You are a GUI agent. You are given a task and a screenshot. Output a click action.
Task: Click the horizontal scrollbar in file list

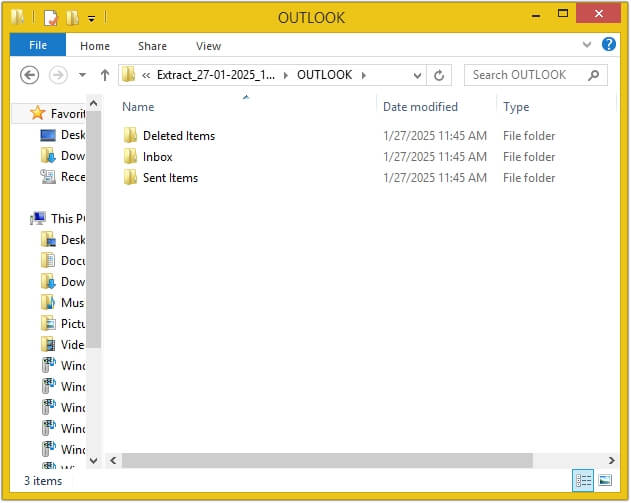pyautogui.click(x=340, y=460)
